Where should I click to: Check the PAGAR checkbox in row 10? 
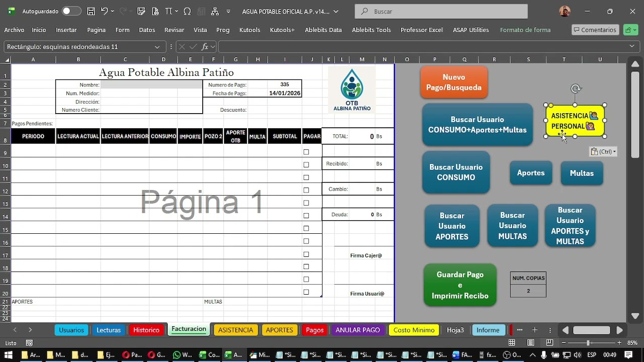[306, 164]
